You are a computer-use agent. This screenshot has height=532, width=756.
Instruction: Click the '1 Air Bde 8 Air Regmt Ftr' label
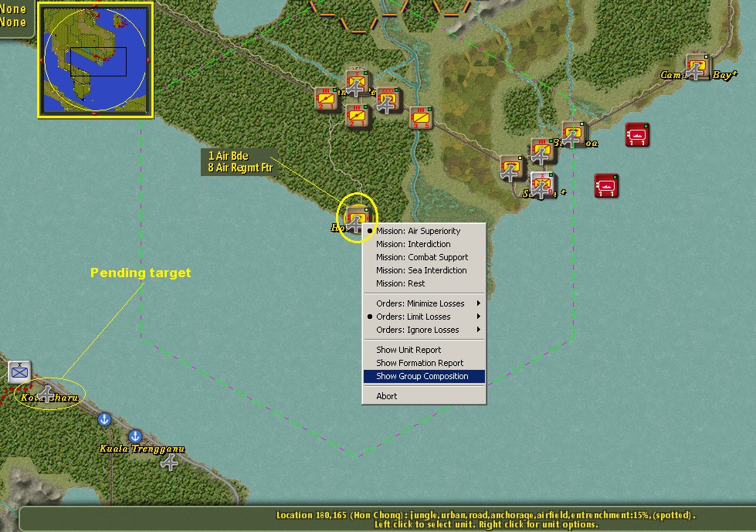point(239,162)
